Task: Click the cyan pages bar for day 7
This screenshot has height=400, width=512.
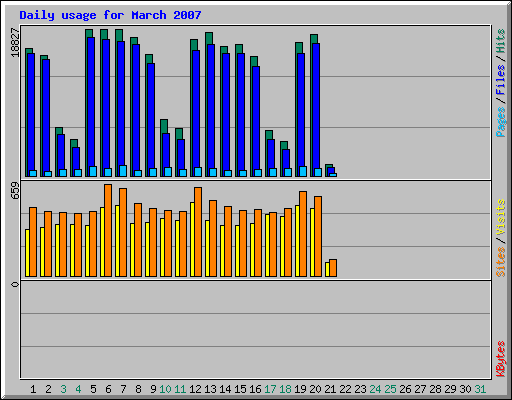Action: 123,171
